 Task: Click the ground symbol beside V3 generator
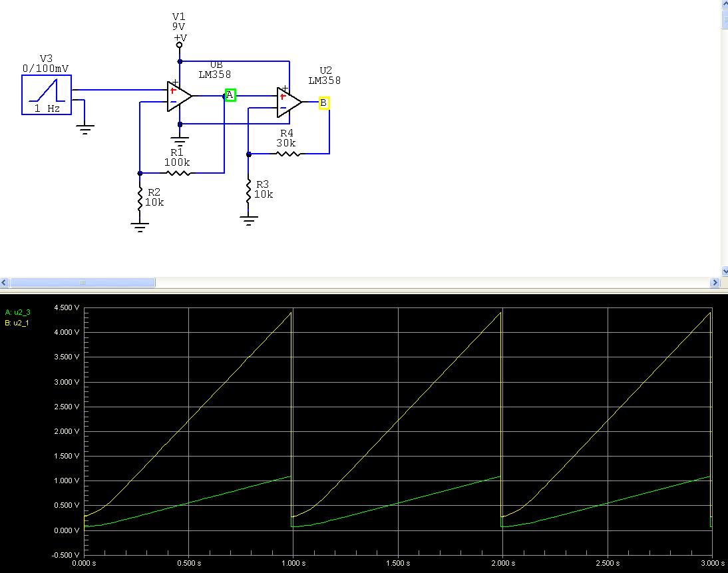coord(85,129)
